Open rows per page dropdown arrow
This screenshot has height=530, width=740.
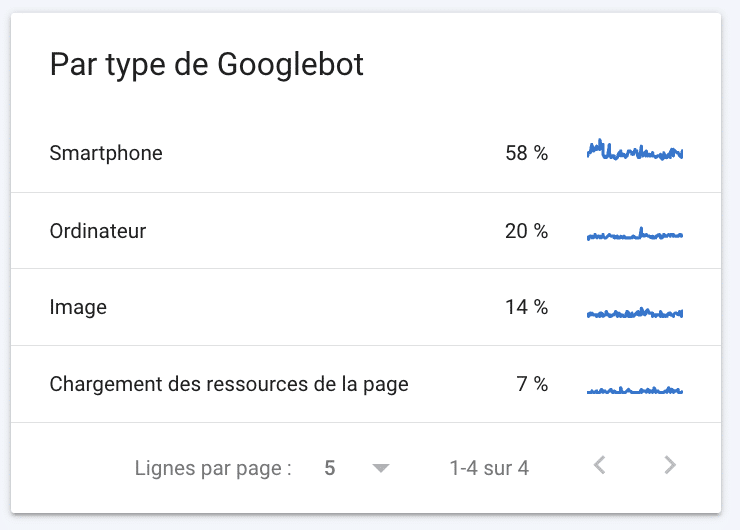point(380,468)
